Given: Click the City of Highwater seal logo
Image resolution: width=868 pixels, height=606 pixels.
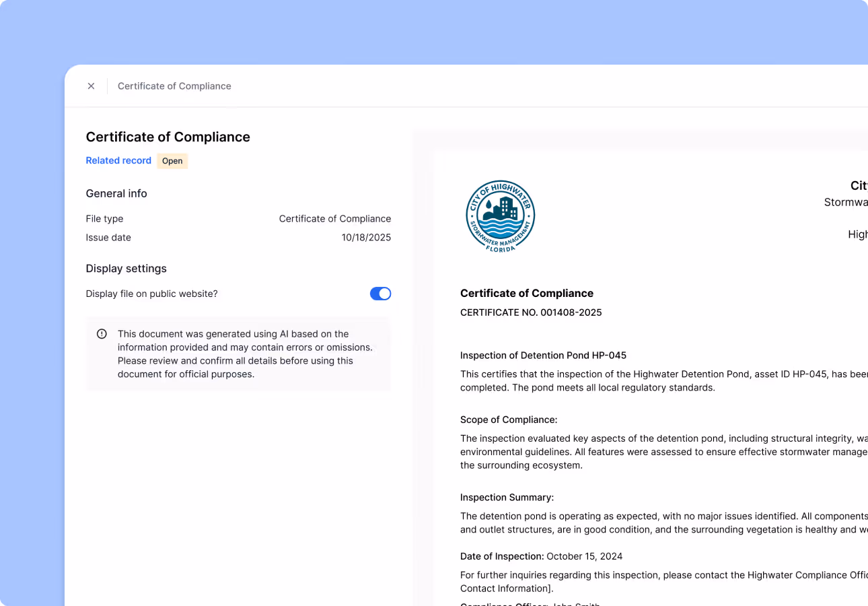Looking at the screenshot, I should [x=501, y=216].
